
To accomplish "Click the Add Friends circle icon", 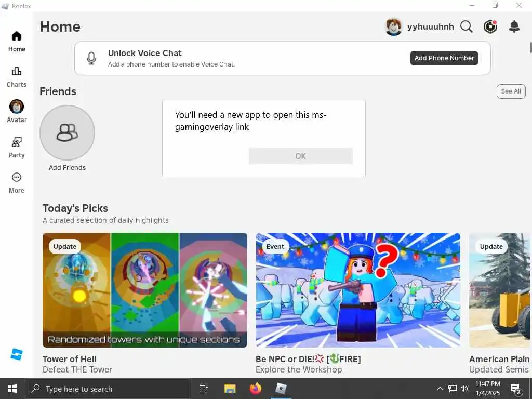I will pyautogui.click(x=67, y=132).
